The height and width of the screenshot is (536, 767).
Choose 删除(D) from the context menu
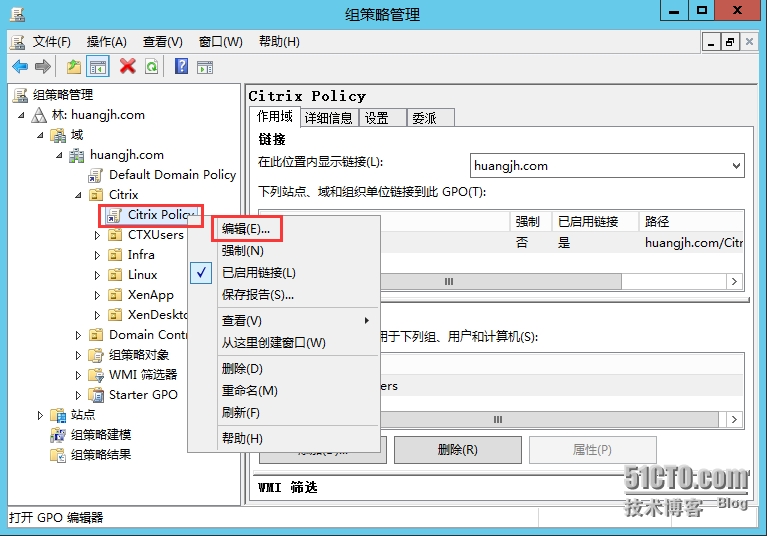pyautogui.click(x=284, y=369)
